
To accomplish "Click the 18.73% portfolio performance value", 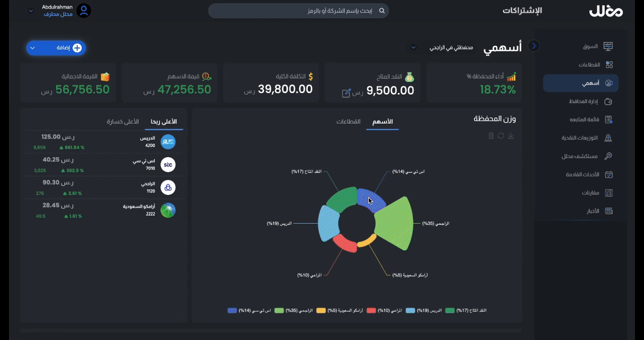I will click(x=498, y=90).
